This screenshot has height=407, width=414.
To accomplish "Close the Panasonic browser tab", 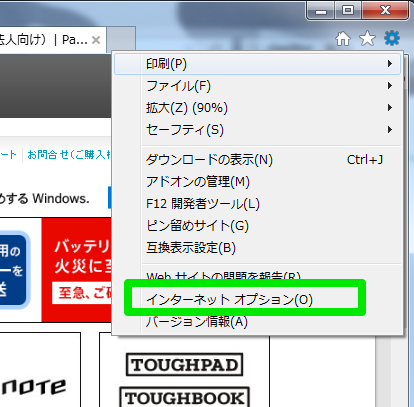I will (x=96, y=40).
